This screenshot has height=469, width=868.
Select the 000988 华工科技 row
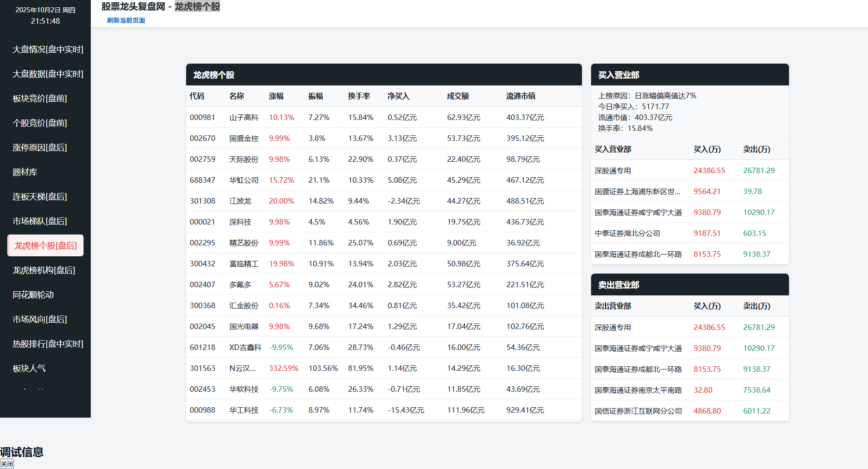pyautogui.click(x=384, y=410)
